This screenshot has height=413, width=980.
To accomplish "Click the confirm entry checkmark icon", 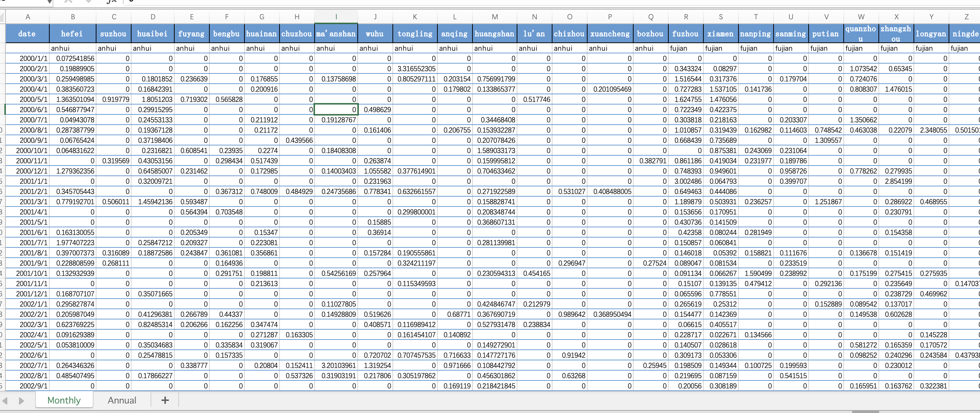I will pyautogui.click(x=88, y=1).
